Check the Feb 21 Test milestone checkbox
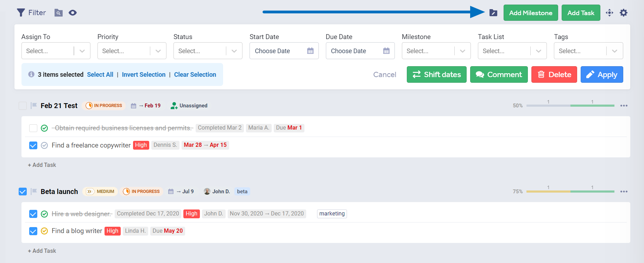This screenshot has height=263, width=644. click(x=23, y=106)
